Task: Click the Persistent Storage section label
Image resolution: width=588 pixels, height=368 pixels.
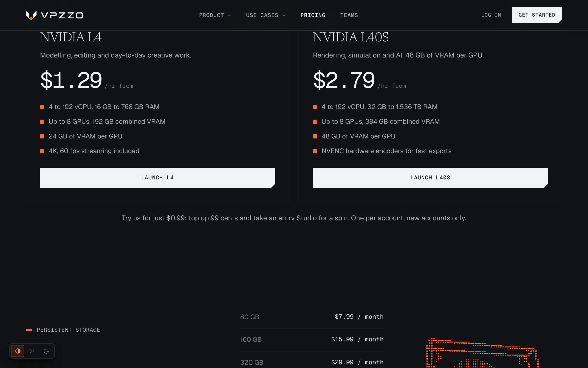Action: point(68,330)
